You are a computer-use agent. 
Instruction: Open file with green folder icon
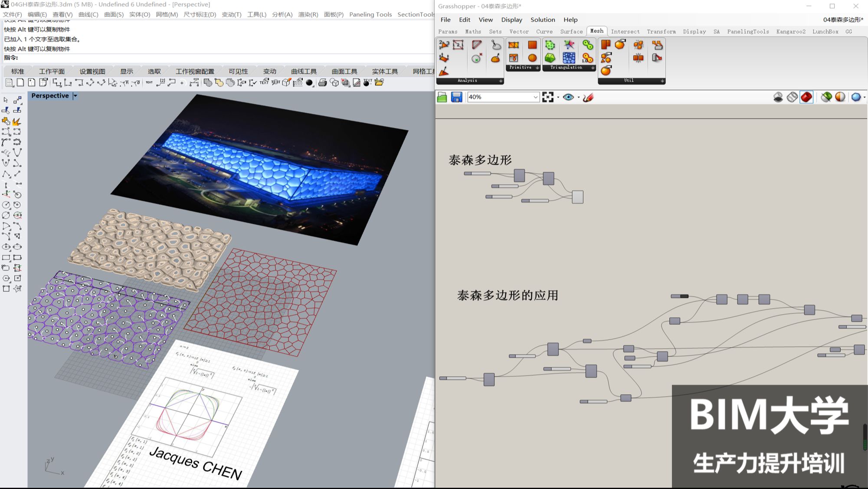click(442, 97)
